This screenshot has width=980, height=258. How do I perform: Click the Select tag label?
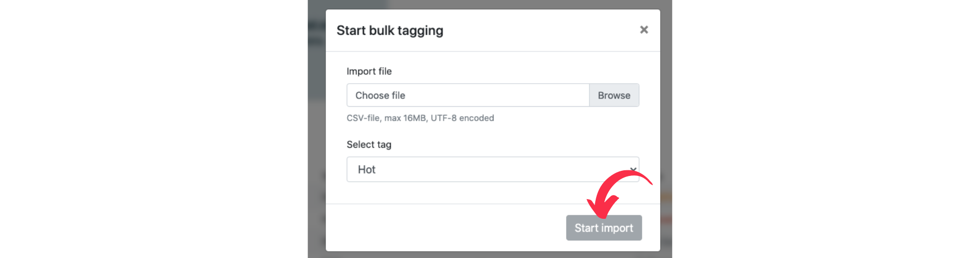[x=369, y=144]
